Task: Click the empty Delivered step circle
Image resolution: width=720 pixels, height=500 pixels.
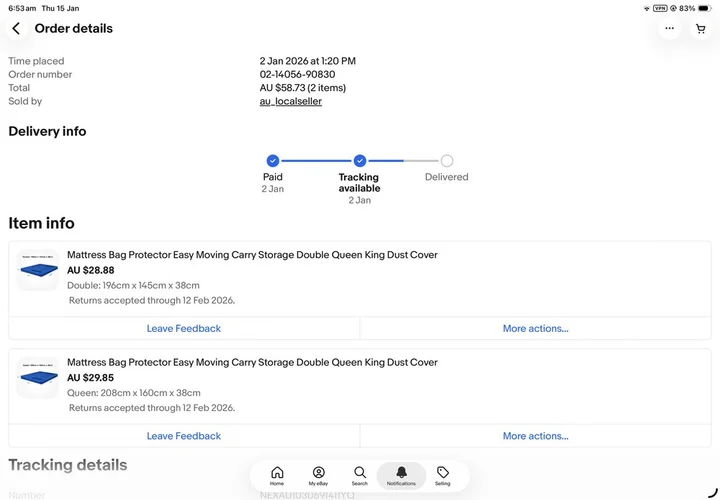Action: [447, 161]
